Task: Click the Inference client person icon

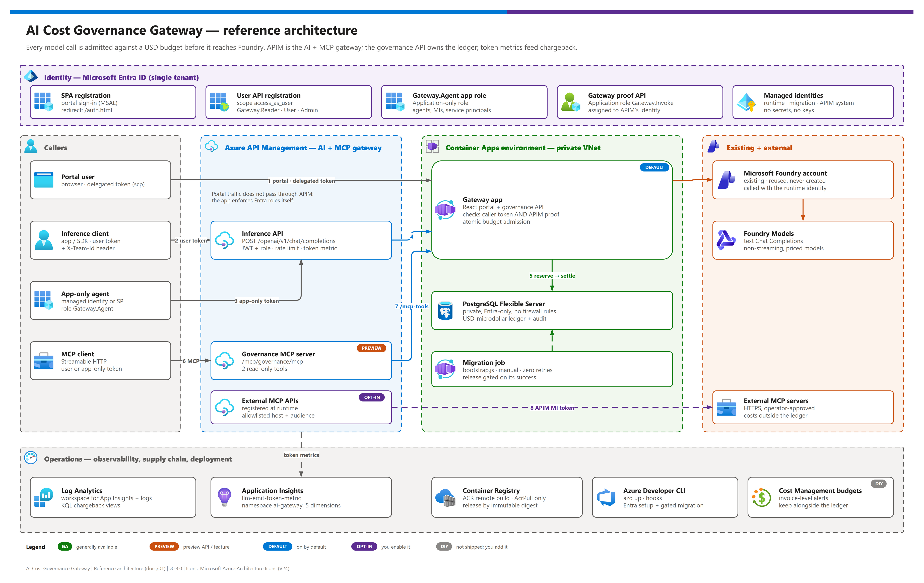Action: coord(44,240)
